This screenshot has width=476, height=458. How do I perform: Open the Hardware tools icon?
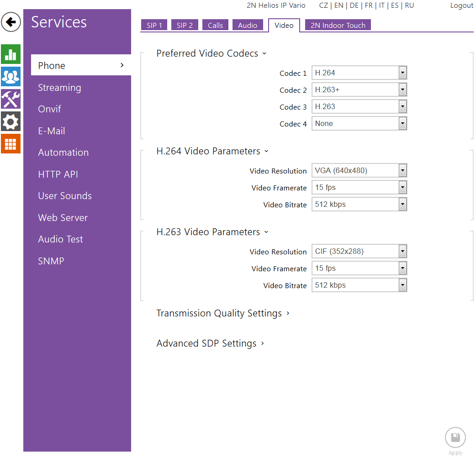pyautogui.click(x=11, y=99)
